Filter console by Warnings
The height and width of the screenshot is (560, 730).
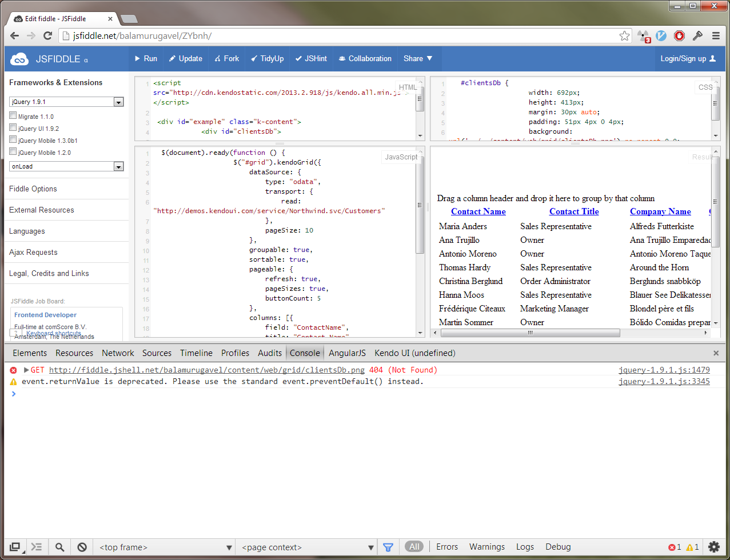pos(487,547)
